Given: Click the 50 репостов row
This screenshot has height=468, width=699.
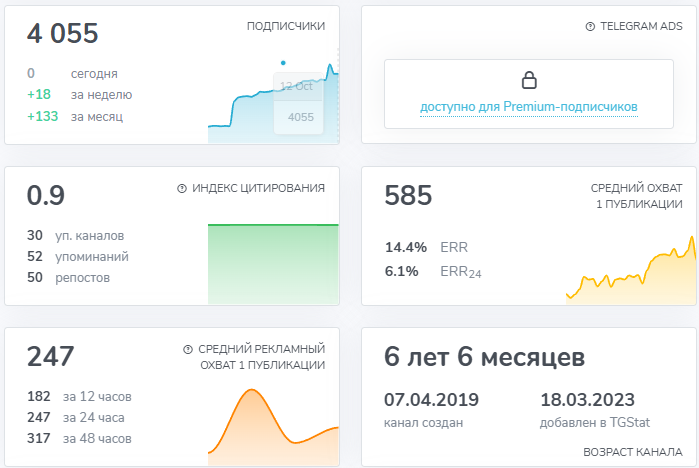Looking at the screenshot, I should [69, 278].
